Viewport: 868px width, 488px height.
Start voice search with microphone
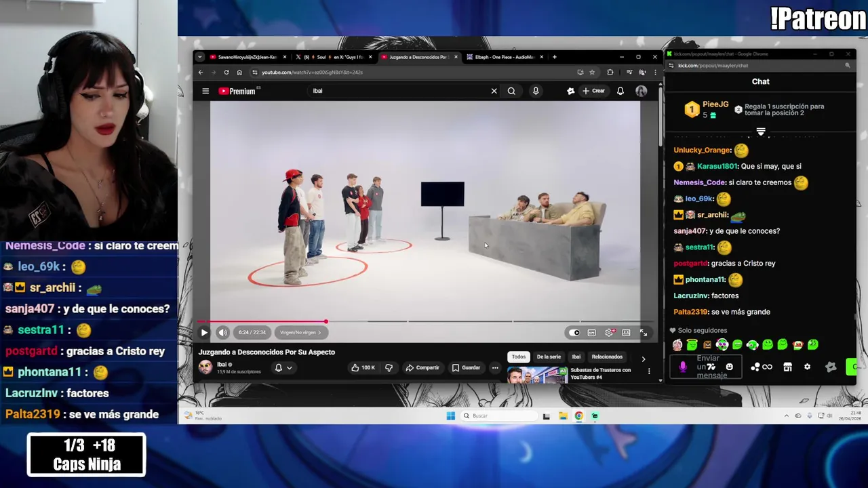coord(536,91)
